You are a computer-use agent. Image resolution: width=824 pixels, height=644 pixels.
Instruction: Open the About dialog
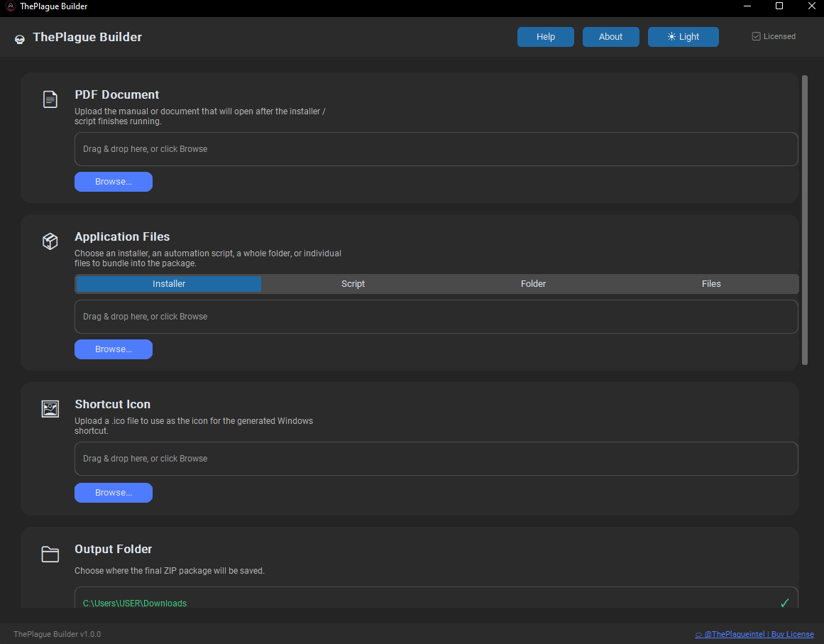pos(610,37)
